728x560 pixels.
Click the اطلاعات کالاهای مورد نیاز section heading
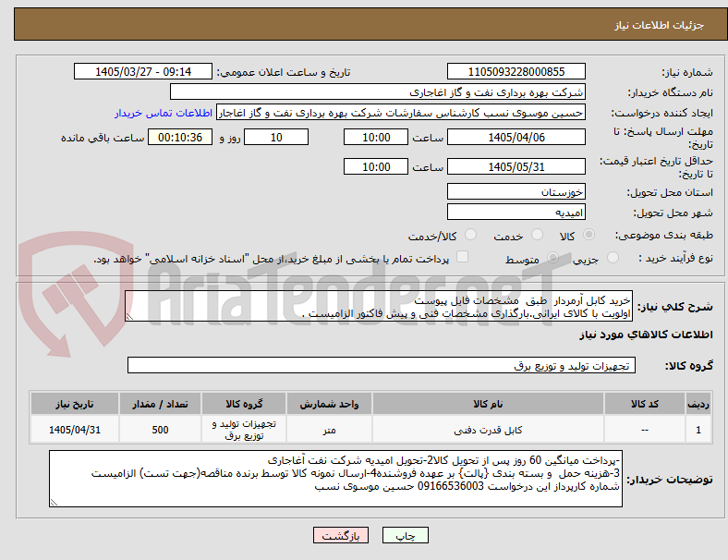[646, 335]
